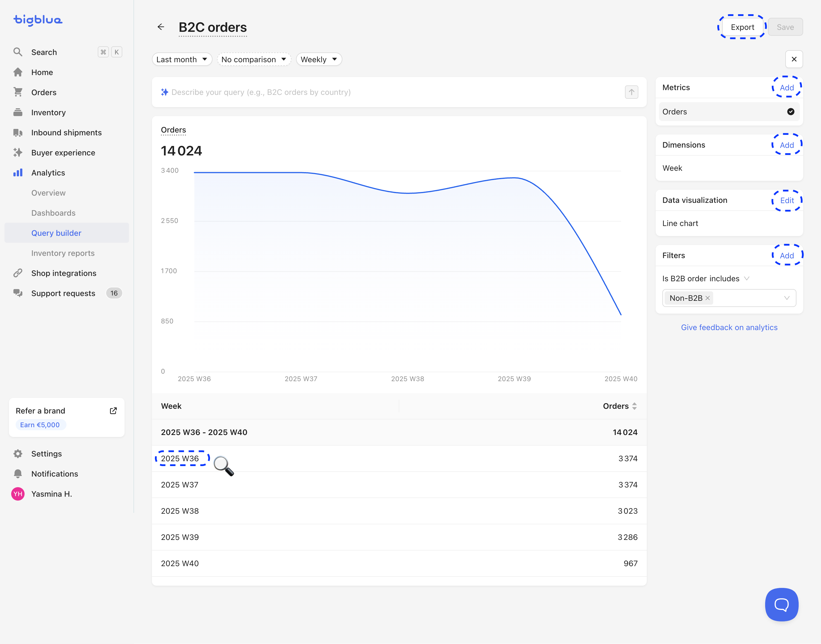Add a new dimension

[x=787, y=145]
